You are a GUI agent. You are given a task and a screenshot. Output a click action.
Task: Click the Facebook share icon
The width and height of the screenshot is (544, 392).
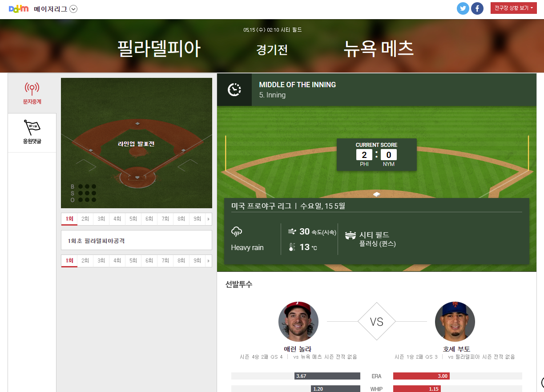(x=477, y=8)
